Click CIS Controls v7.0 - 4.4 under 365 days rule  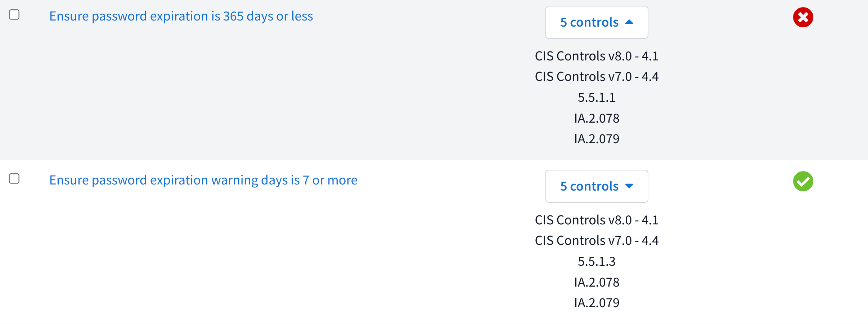click(597, 77)
